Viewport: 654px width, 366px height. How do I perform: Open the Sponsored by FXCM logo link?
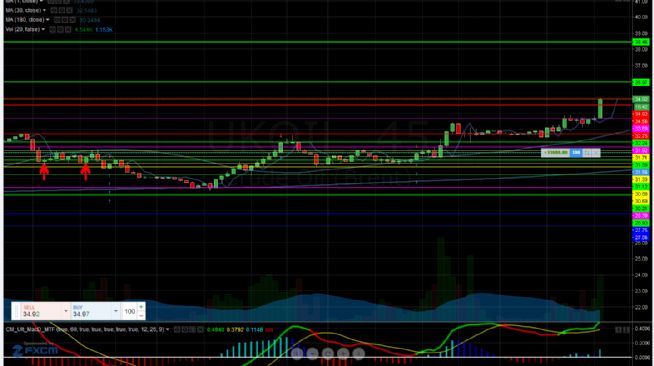[x=35, y=349]
